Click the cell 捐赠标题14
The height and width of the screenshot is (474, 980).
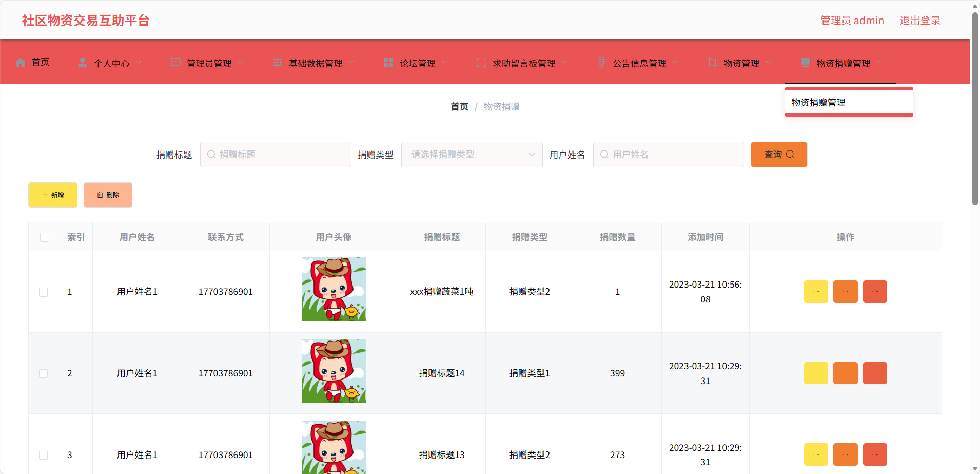click(x=442, y=373)
